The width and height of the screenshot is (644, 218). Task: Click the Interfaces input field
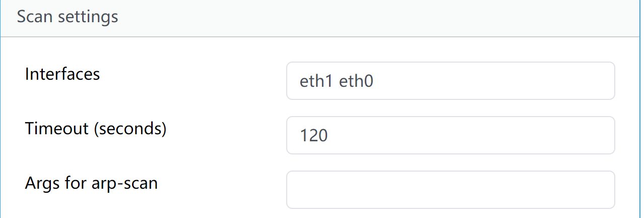click(x=450, y=81)
